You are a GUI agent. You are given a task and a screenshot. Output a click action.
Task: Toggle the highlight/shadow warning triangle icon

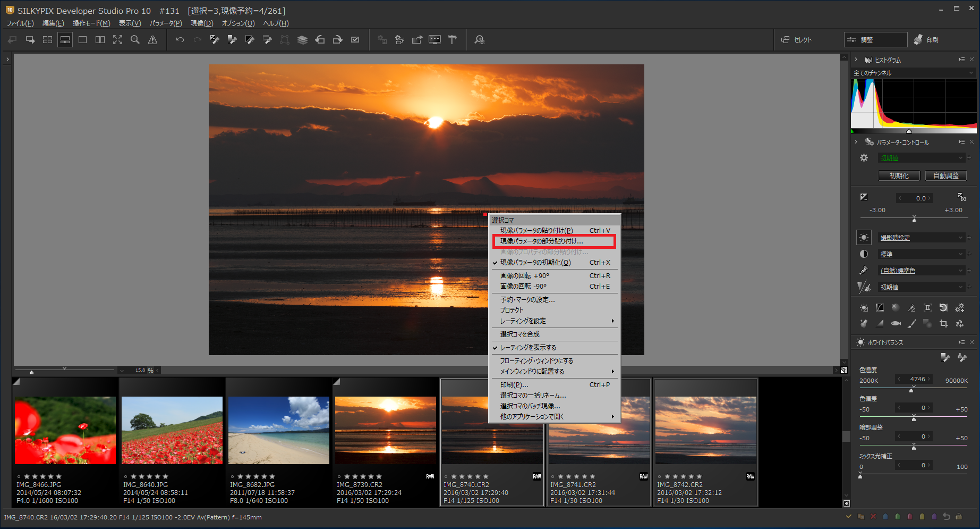(x=152, y=40)
